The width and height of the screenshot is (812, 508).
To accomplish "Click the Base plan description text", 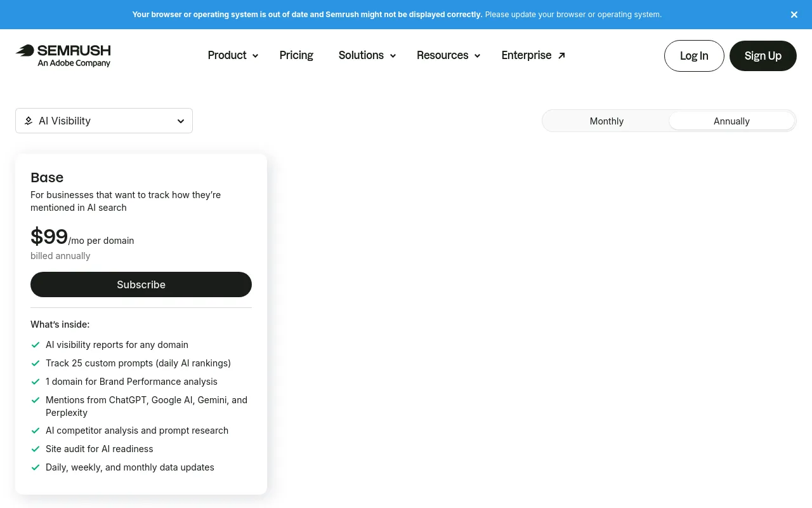I will coord(126,201).
